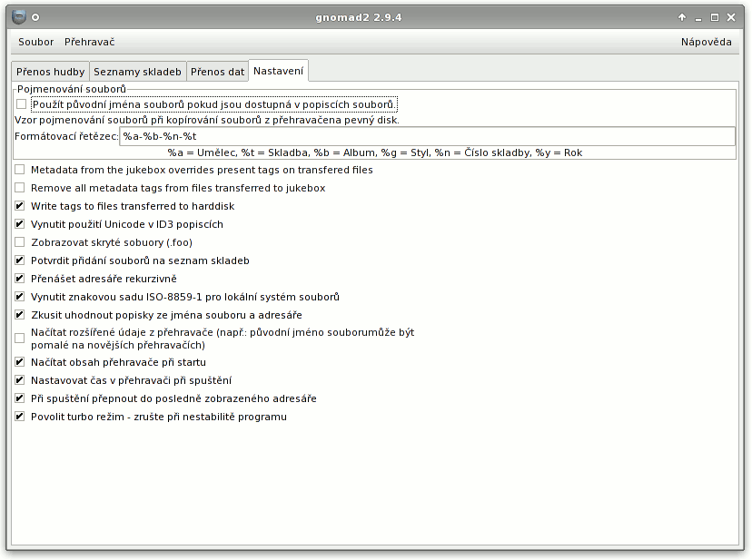Open the Nápověda menu
This screenshot has width=752, height=560.
pos(706,42)
